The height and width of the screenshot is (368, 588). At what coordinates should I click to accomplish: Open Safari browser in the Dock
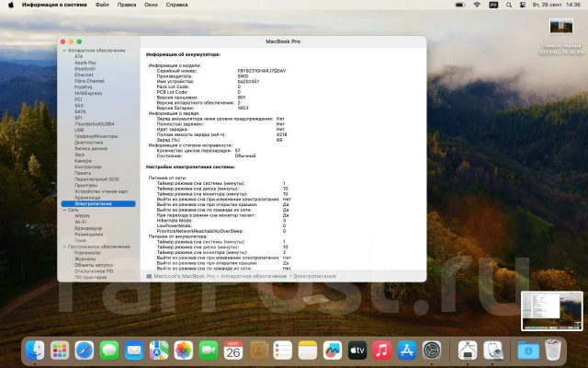(x=85, y=351)
